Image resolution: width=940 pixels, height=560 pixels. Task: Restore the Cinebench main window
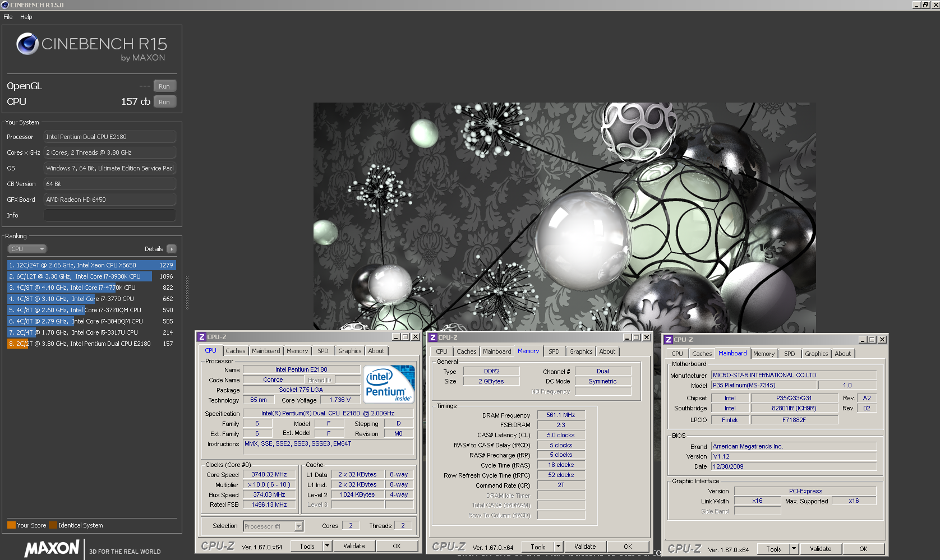pos(925,4)
